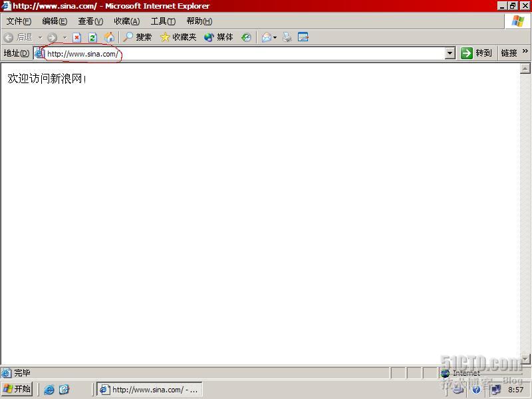Open the 查看(V) menu
The width and height of the screenshot is (532, 399).
point(90,21)
